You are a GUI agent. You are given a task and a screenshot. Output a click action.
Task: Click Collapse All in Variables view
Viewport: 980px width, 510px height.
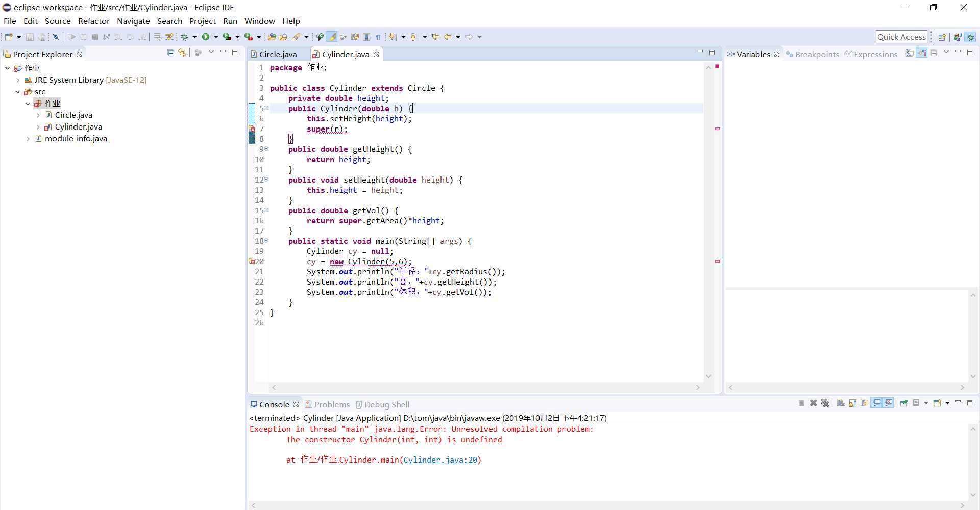[x=934, y=53]
